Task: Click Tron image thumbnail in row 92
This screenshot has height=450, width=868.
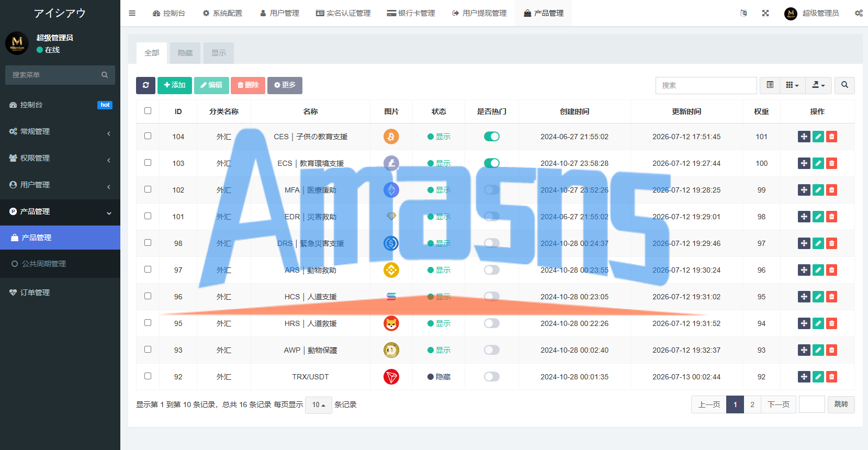Action: point(391,377)
